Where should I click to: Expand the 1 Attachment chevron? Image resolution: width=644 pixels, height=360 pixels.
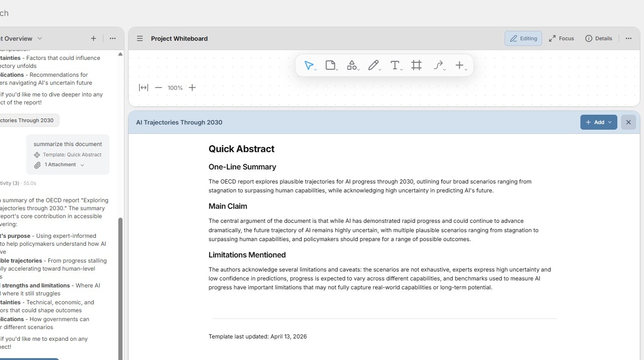point(82,165)
